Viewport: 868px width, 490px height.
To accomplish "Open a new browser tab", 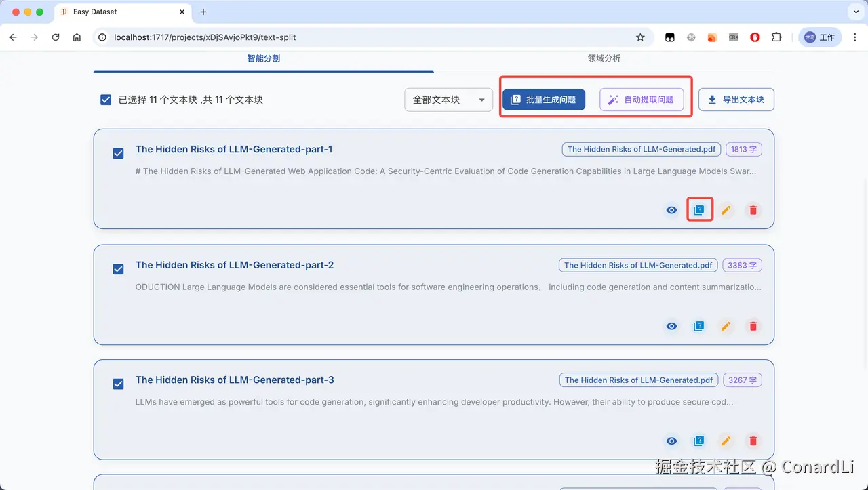I will (x=203, y=12).
